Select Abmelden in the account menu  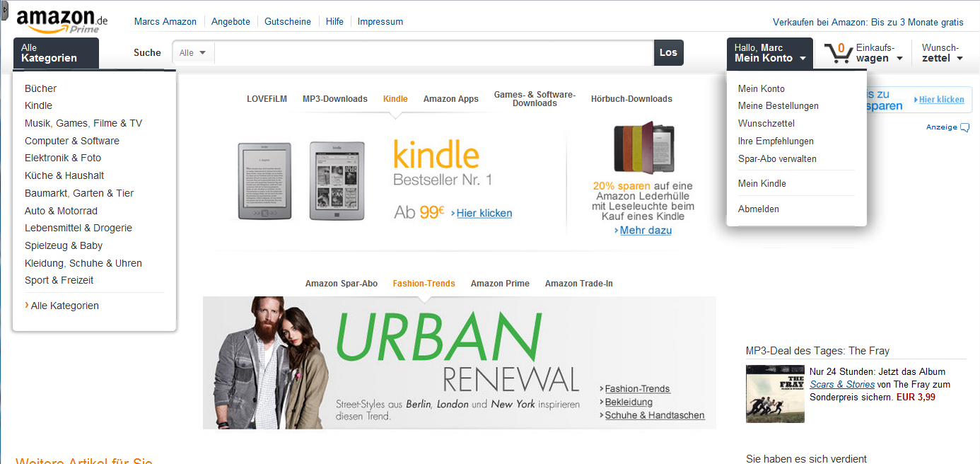coord(759,209)
